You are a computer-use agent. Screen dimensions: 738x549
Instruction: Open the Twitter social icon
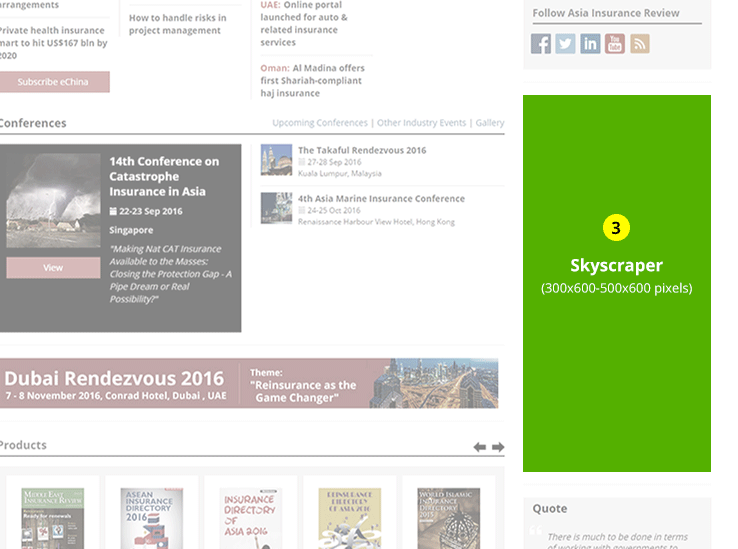coord(565,44)
